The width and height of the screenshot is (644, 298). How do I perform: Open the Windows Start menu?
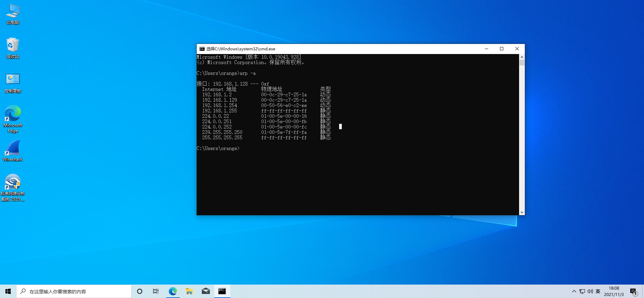tap(8, 291)
